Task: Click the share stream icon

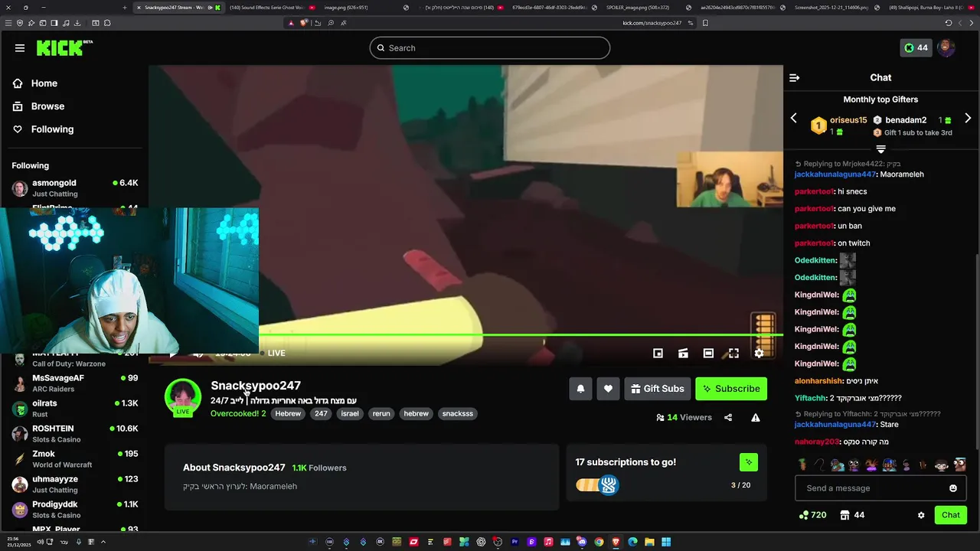Action: click(728, 418)
